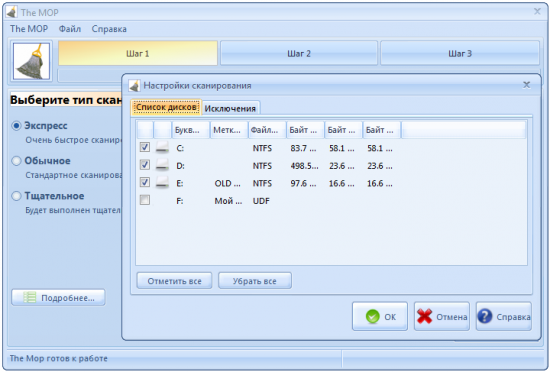Click the F: drive letter
The height and width of the screenshot is (372, 550).
click(180, 201)
